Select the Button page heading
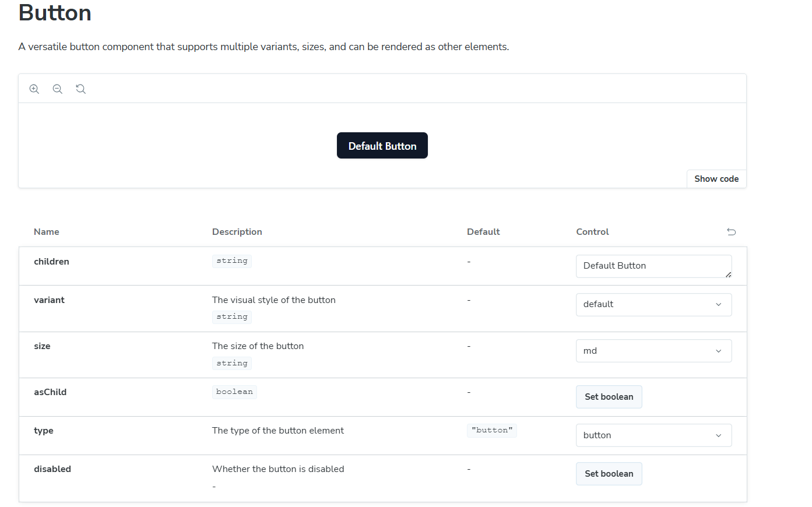This screenshot has height=507, width=812. pos(55,13)
